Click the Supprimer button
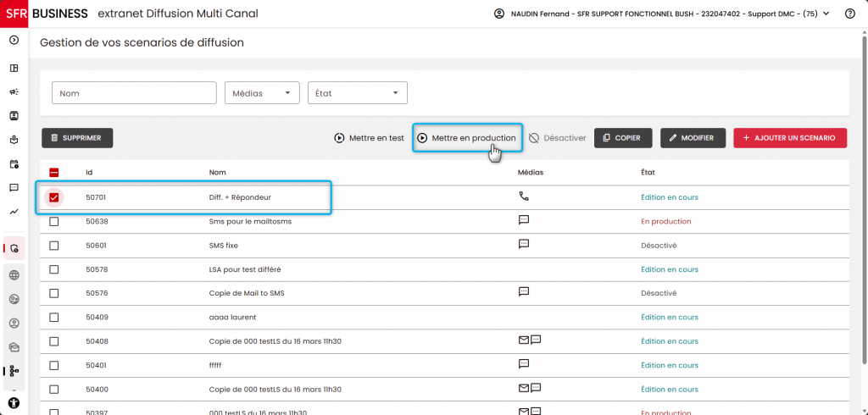Image resolution: width=868 pixels, height=415 pixels. pyautogui.click(x=77, y=138)
